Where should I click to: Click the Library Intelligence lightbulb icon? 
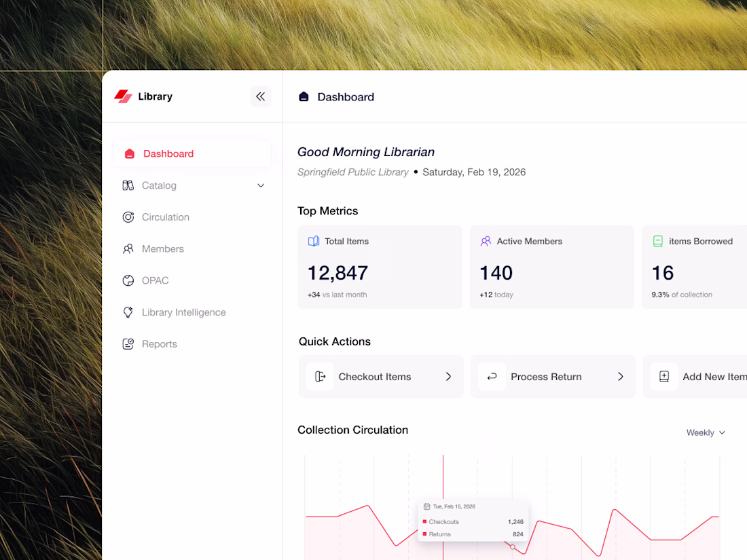click(128, 312)
